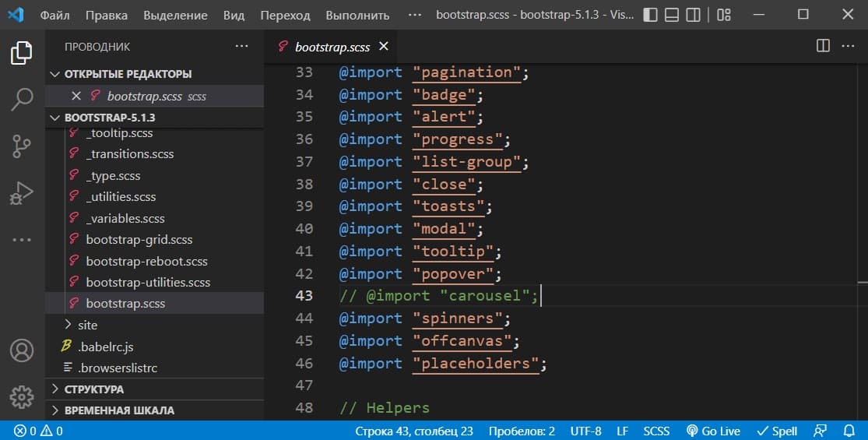Open the Accounts menu icon

pos(22,351)
